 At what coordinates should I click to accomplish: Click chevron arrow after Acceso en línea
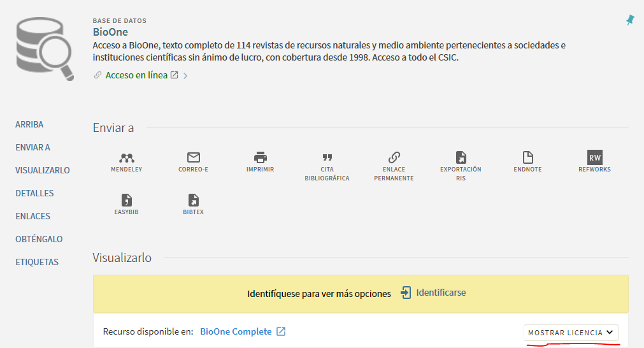(x=185, y=76)
